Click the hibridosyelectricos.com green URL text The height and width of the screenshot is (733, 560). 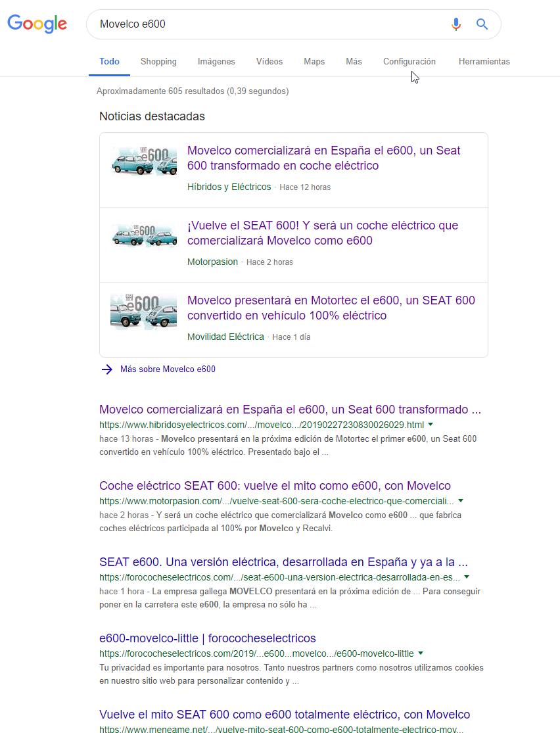262,425
